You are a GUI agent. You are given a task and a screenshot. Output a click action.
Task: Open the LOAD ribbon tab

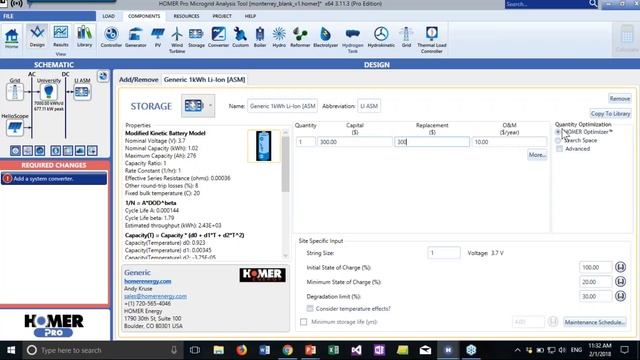(109, 16)
